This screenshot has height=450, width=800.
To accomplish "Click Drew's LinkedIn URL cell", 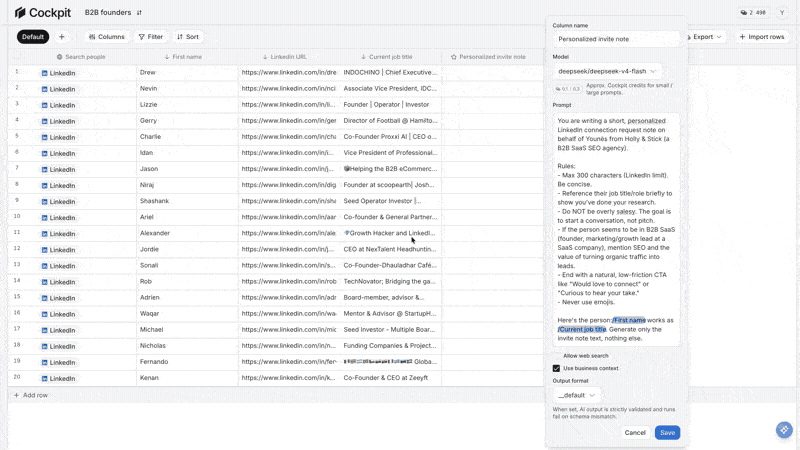I will pyautogui.click(x=289, y=72).
